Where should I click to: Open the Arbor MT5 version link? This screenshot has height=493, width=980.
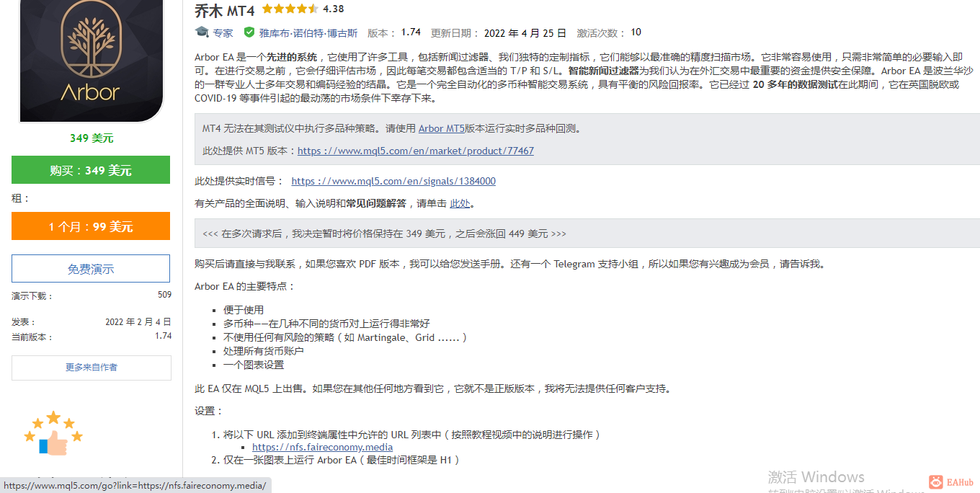tap(441, 129)
